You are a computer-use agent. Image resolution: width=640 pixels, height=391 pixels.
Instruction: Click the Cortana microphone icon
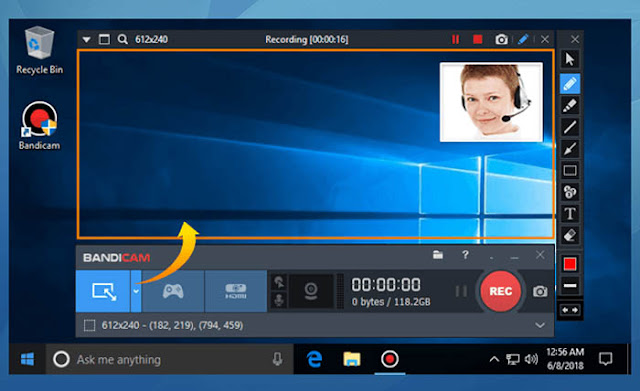(x=278, y=360)
